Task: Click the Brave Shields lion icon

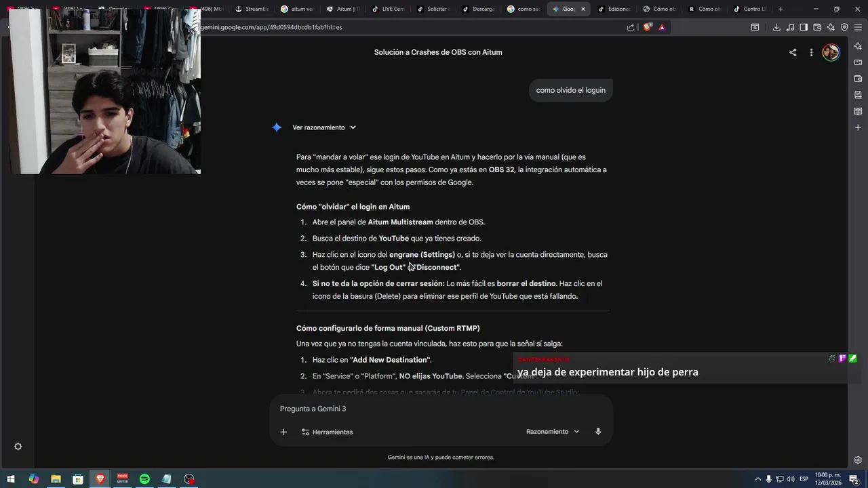Action: [x=647, y=27]
